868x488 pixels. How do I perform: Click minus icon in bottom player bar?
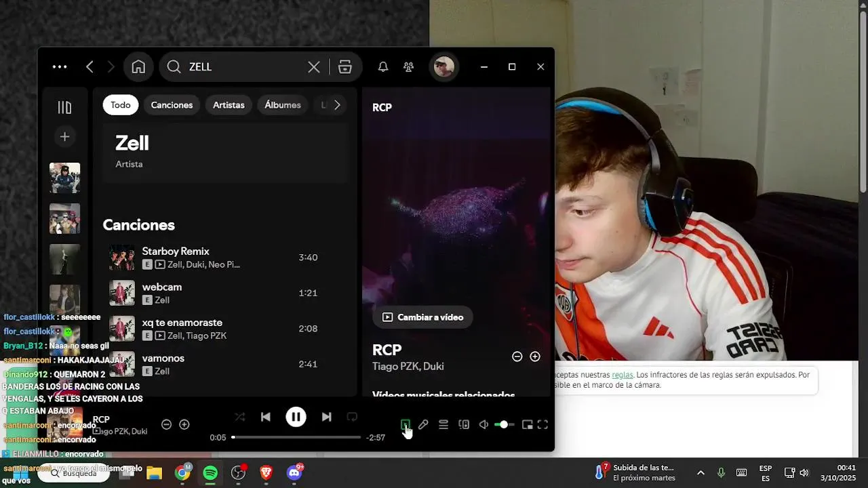(166, 424)
